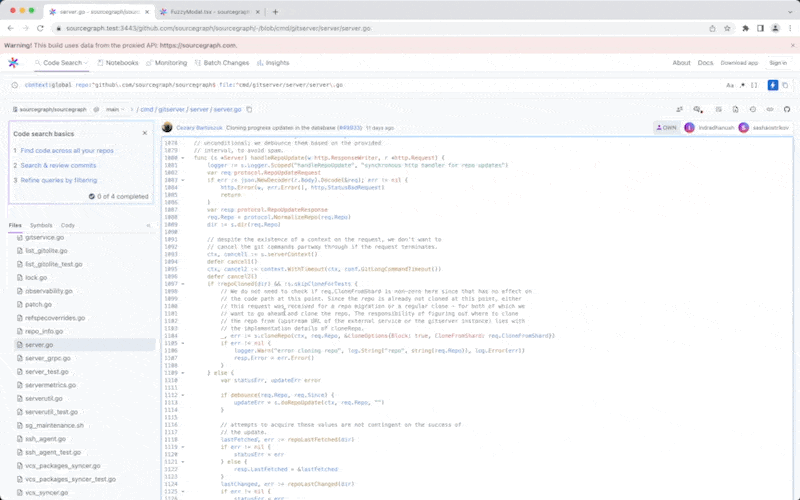The width and height of the screenshot is (800, 500).
Task: Collapse code fold at line 1080
Action: [183, 158]
